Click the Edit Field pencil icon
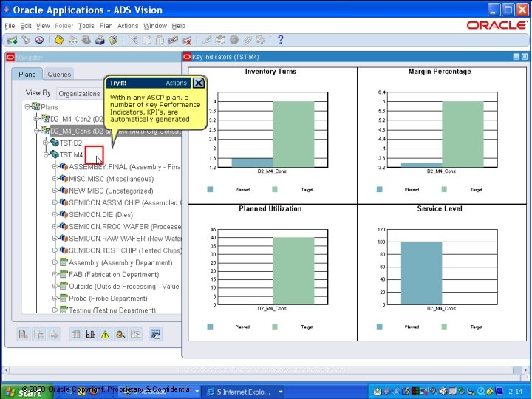The width and height of the screenshot is (532, 399). pyautogui.click(x=206, y=40)
